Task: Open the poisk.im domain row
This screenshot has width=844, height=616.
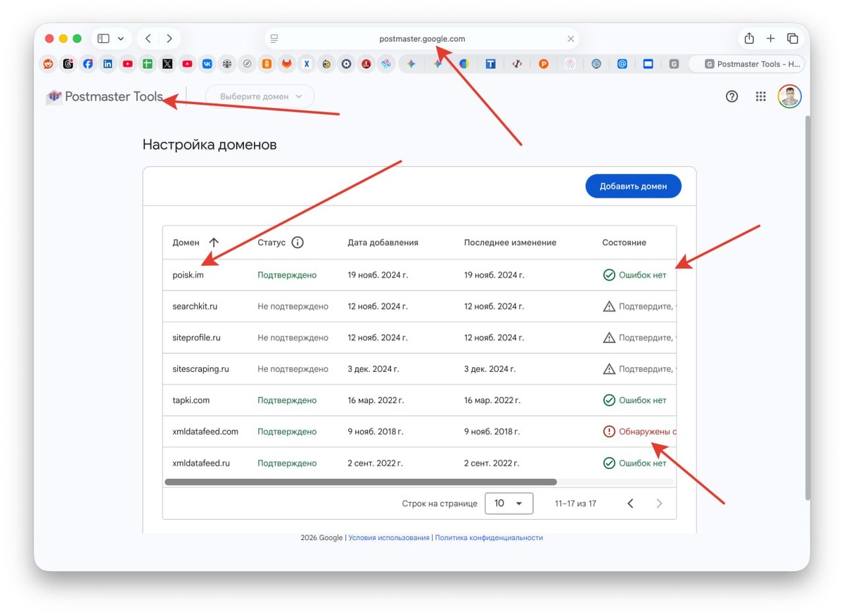Action: pyautogui.click(x=419, y=275)
